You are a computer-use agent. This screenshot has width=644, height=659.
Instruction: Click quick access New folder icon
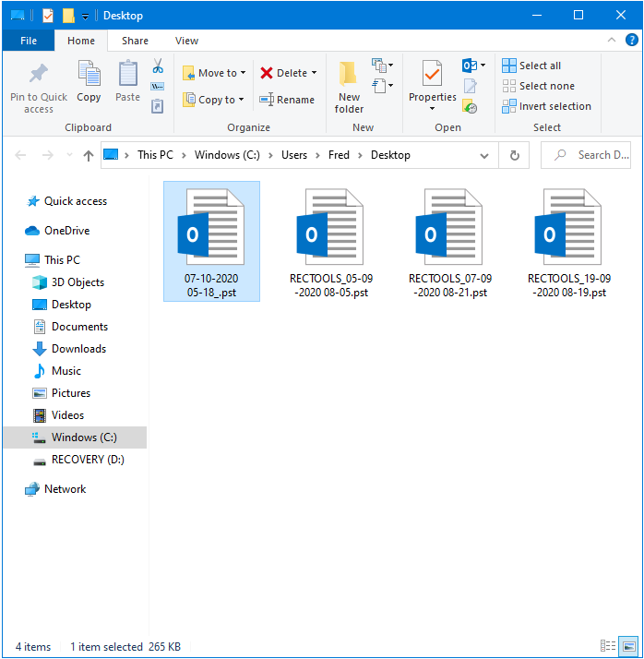point(68,16)
